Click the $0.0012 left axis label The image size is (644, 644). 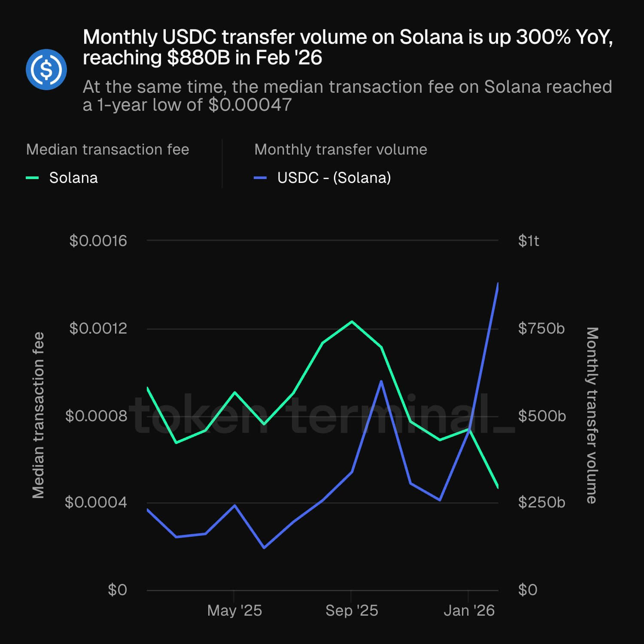point(98,328)
